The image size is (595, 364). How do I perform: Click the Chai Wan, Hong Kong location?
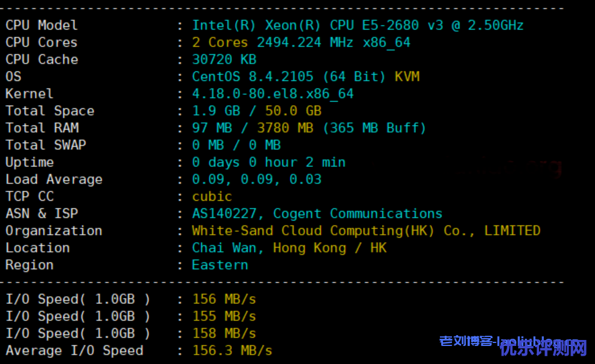point(269,248)
